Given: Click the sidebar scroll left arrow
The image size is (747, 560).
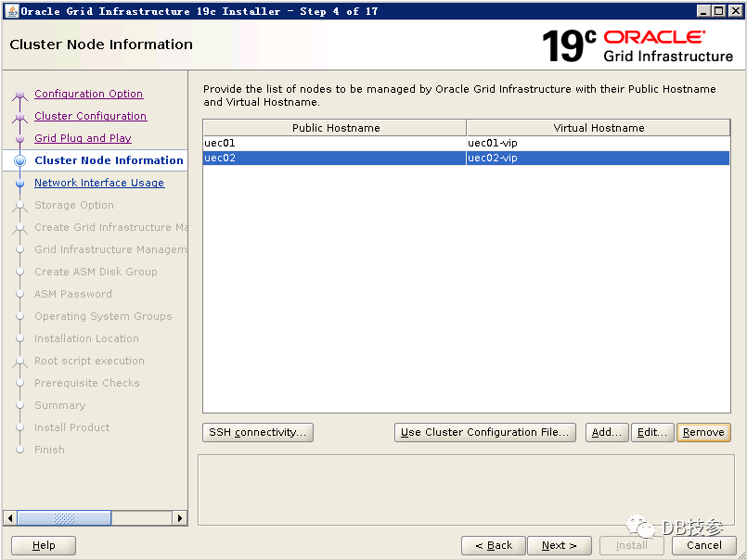Looking at the screenshot, I should (x=10, y=518).
